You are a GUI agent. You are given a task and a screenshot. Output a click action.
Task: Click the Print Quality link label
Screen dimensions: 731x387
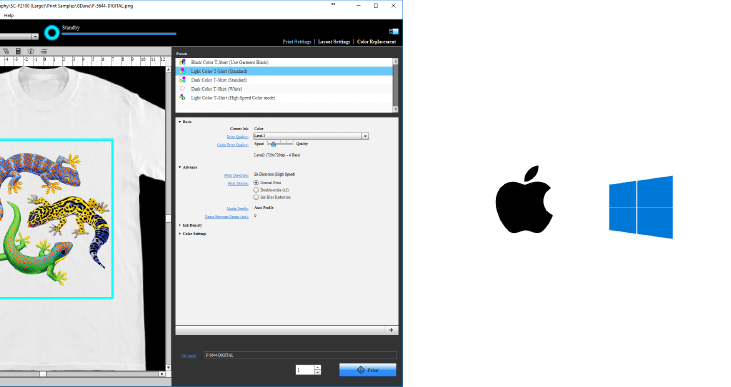pyautogui.click(x=238, y=137)
